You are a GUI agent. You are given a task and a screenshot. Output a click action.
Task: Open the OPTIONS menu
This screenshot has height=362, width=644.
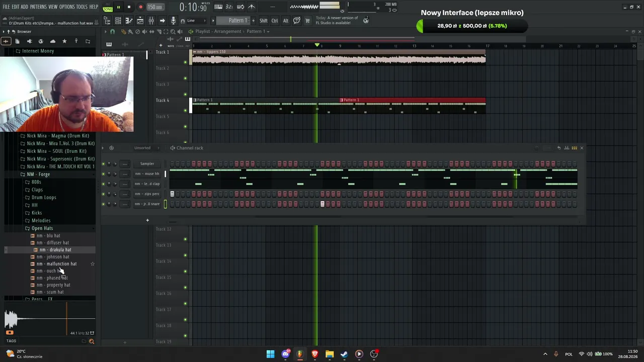(x=67, y=7)
